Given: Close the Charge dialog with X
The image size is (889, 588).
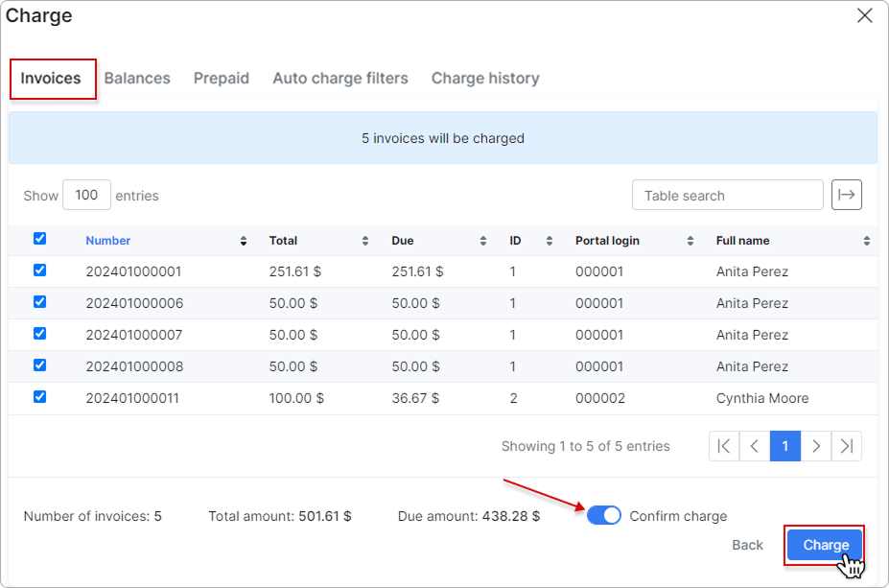Looking at the screenshot, I should (864, 15).
